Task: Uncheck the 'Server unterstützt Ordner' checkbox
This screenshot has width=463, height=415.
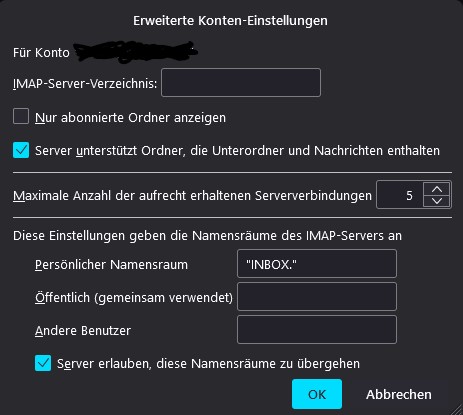Action: [x=21, y=150]
